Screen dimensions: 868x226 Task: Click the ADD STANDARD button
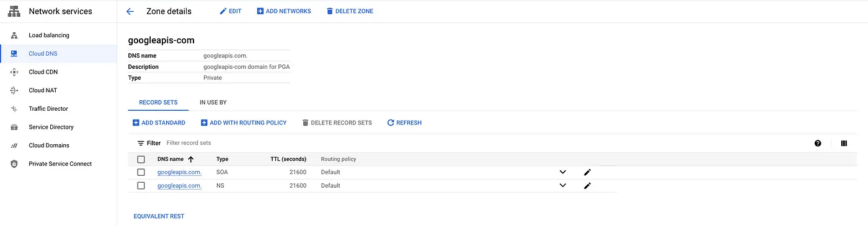(159, 123)
